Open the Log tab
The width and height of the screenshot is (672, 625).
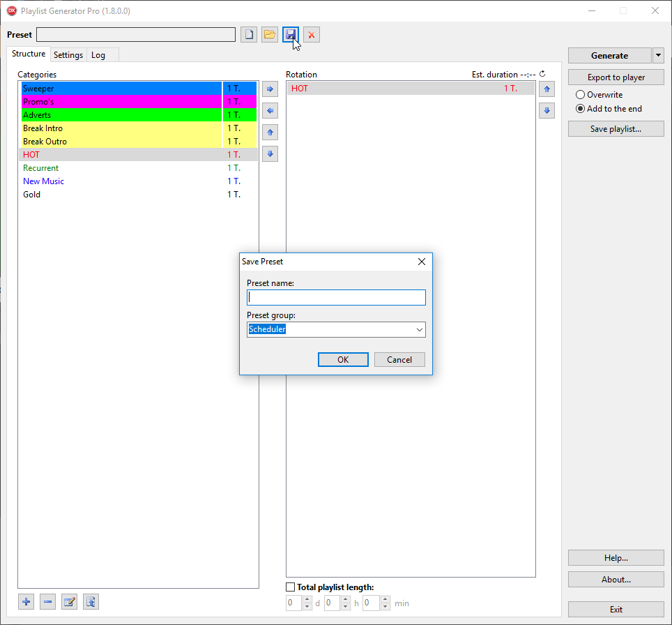tap(98, 55)
